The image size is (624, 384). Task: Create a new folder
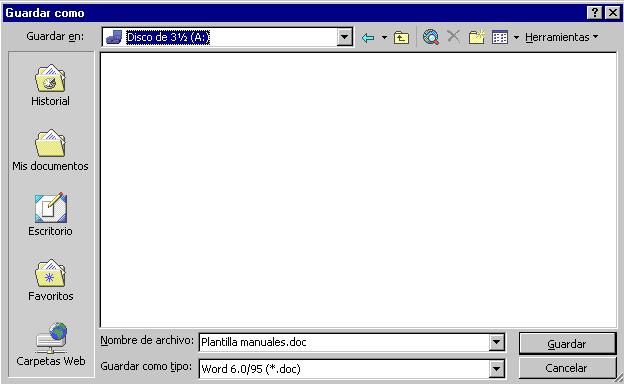coord(476,37)
